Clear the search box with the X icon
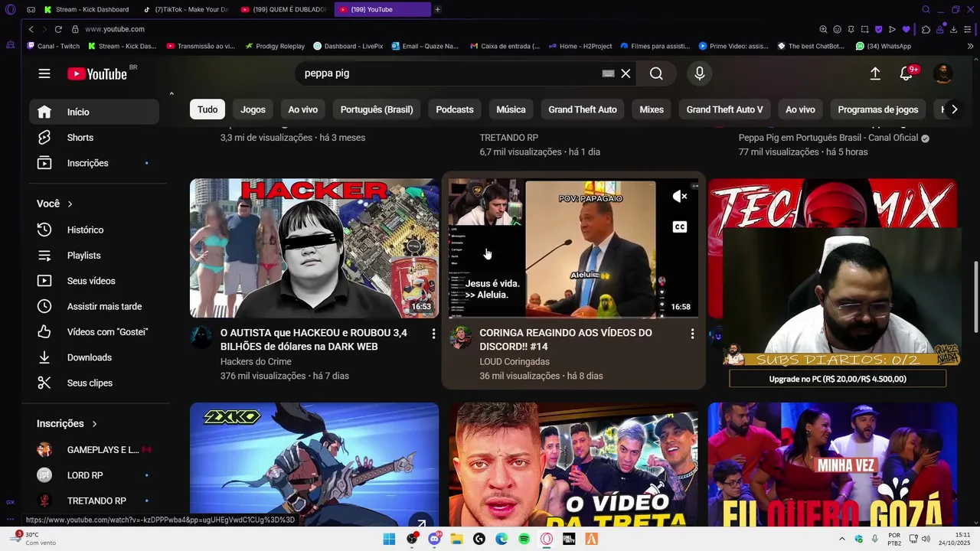Image resolution: width=980 pixels, height=551 pixels. point(626,73)
